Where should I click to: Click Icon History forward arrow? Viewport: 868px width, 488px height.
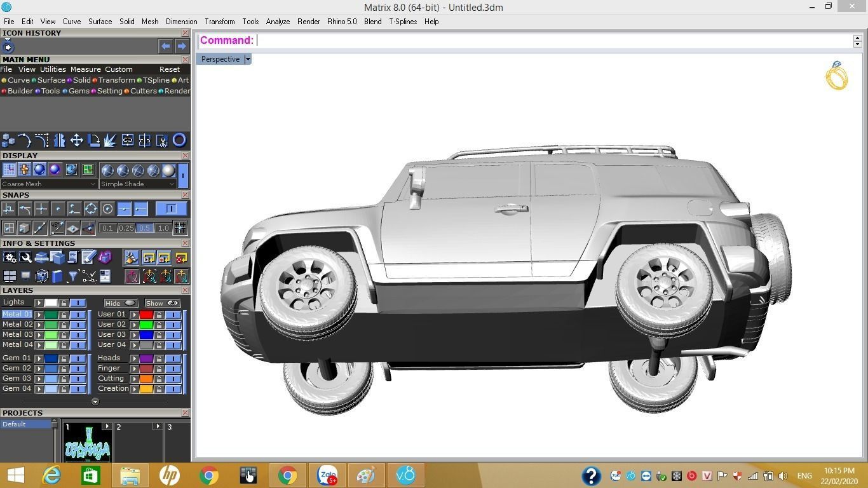(x=182, y=46)
